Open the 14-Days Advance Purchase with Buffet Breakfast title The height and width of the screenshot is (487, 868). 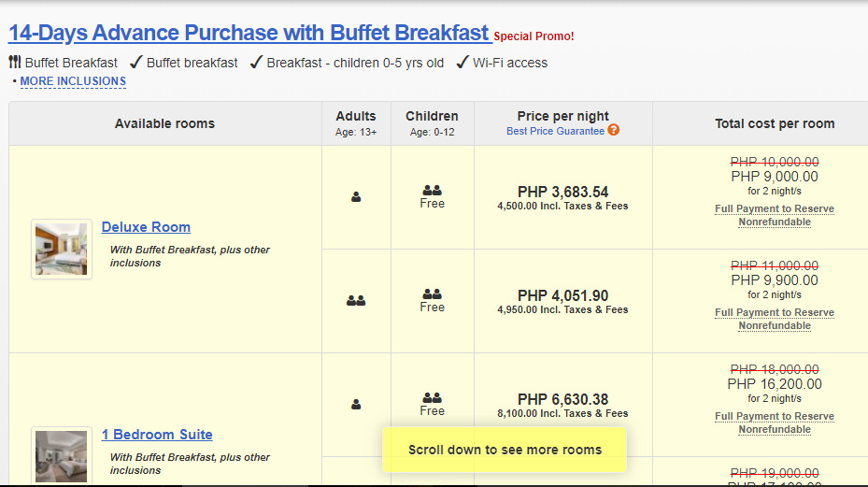(249, 33)
